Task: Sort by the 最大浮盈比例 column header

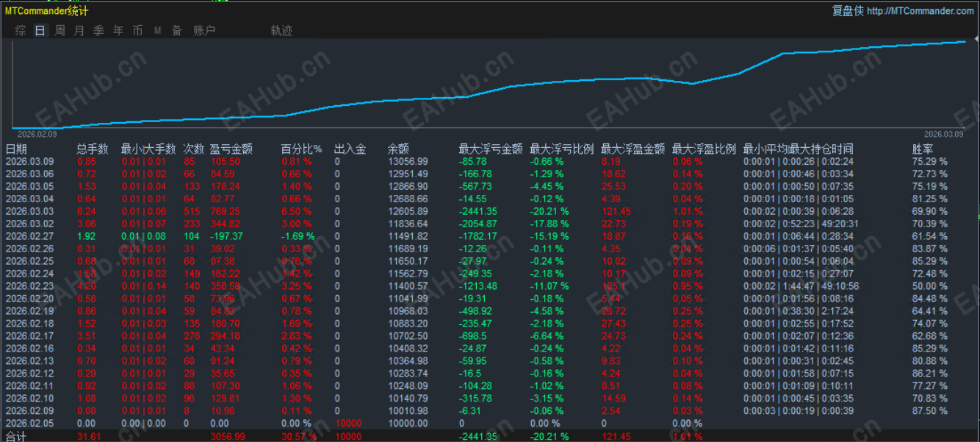Action: coord(704,149)
